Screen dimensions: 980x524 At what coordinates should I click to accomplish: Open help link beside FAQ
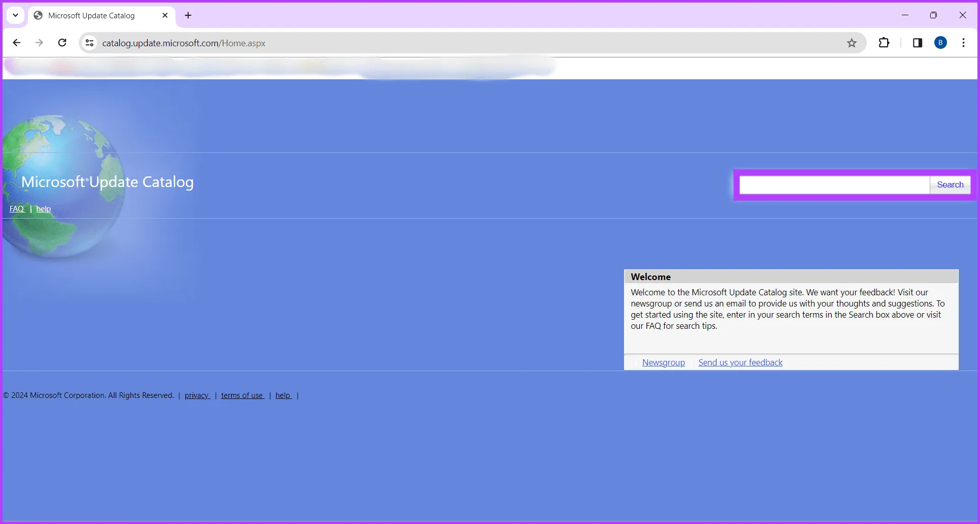(x=44, y=209)
